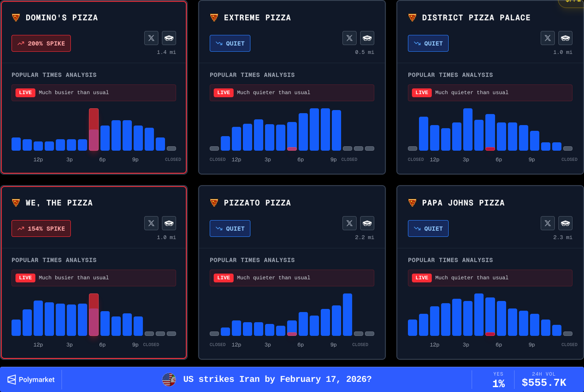Click 'Much busier than usual' on Domino's card
The height and width of the screenshot is (392, 584).
[74, 92]
